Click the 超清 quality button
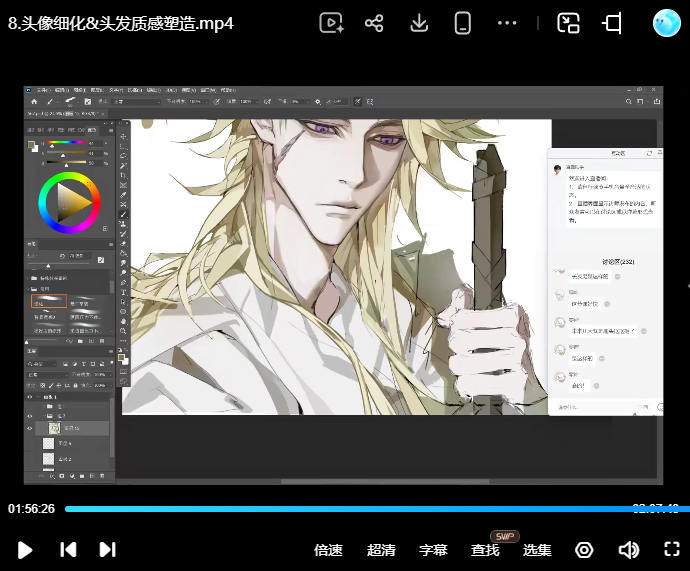This screenshot has height=571, width=690. (381, 550)
